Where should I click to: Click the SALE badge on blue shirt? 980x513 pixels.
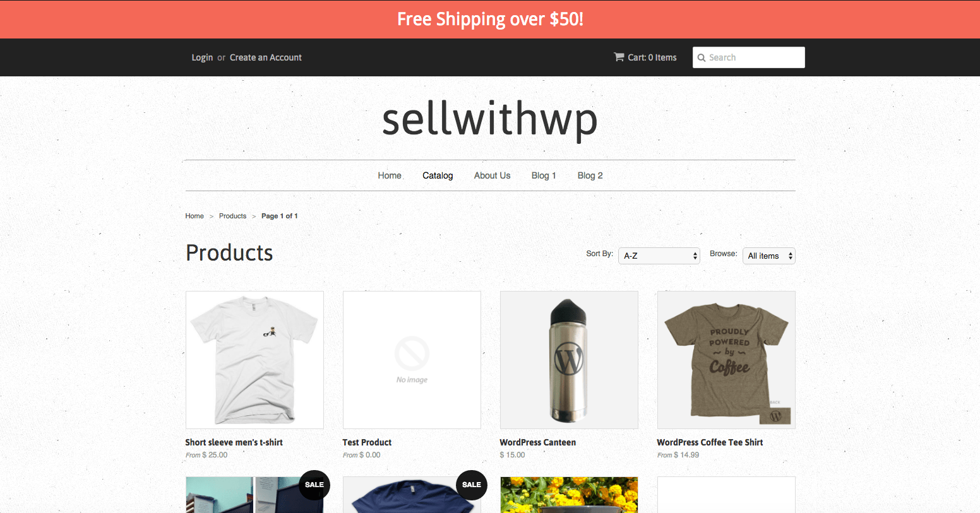click(x=472, y=485)
